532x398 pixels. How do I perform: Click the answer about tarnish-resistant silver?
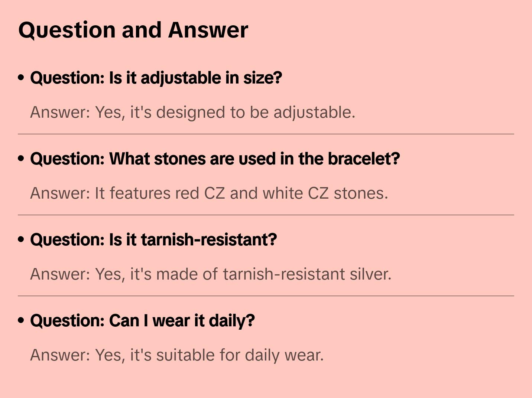pos(211,274)
